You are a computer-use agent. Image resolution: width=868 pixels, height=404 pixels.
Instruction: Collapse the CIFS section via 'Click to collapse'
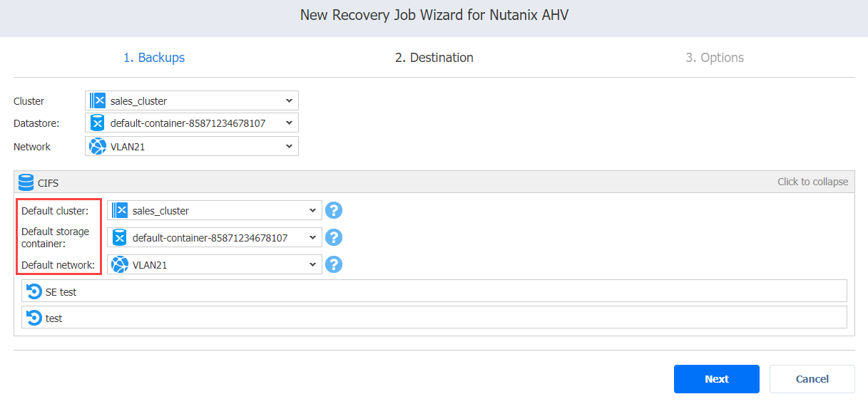point(812,182)
